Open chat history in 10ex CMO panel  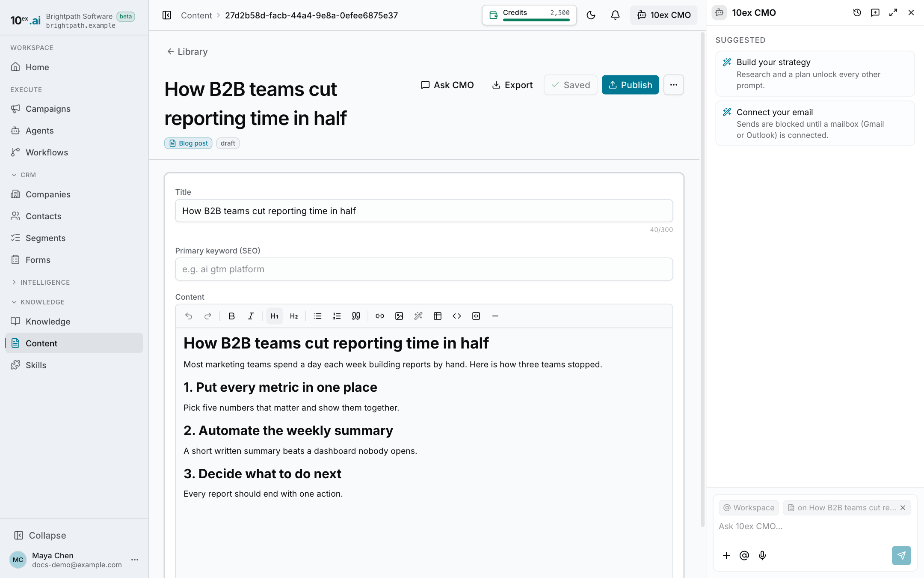pyautogui.click(x=857, y=13)
